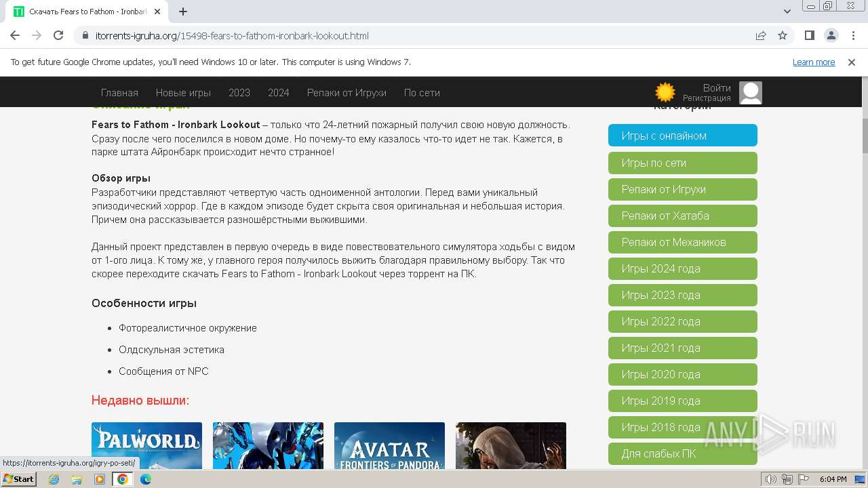Image resolution: width=868 pixels, height=488 pixels.
Task: Open the Игры с онлайном category
Action: (x=683, y=136)
